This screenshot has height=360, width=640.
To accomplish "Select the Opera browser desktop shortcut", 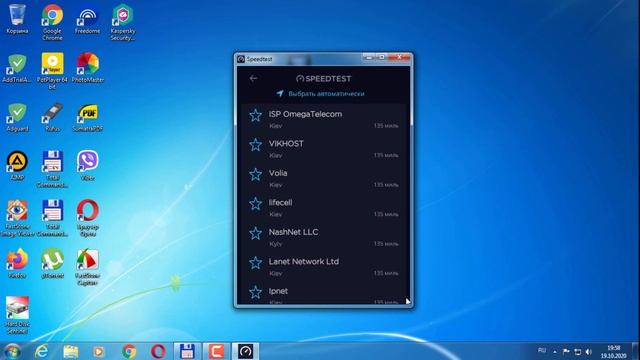I will [x=88, y=218].
